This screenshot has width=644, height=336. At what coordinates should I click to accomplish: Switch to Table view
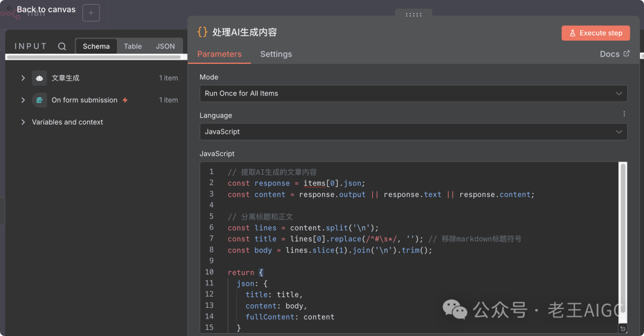click(132, 47)
